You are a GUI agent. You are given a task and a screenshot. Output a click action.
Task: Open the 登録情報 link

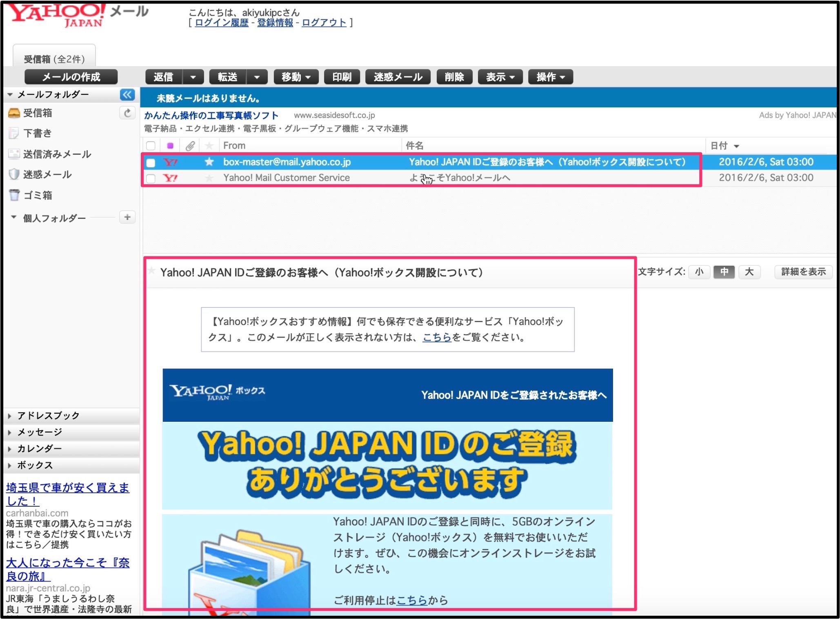(x=275, y=23)
